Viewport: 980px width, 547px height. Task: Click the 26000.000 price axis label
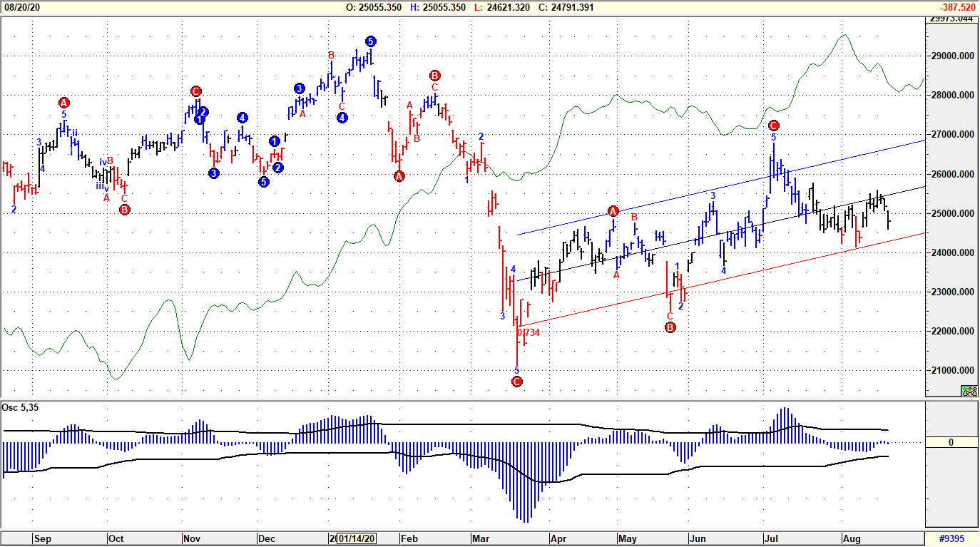tap(954, 174)
